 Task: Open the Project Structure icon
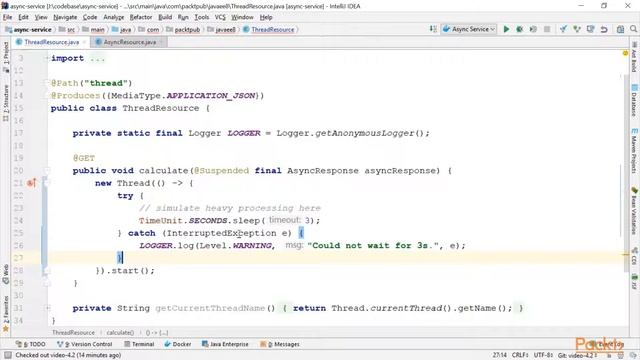pyautogui.click(x=620, y=29)
